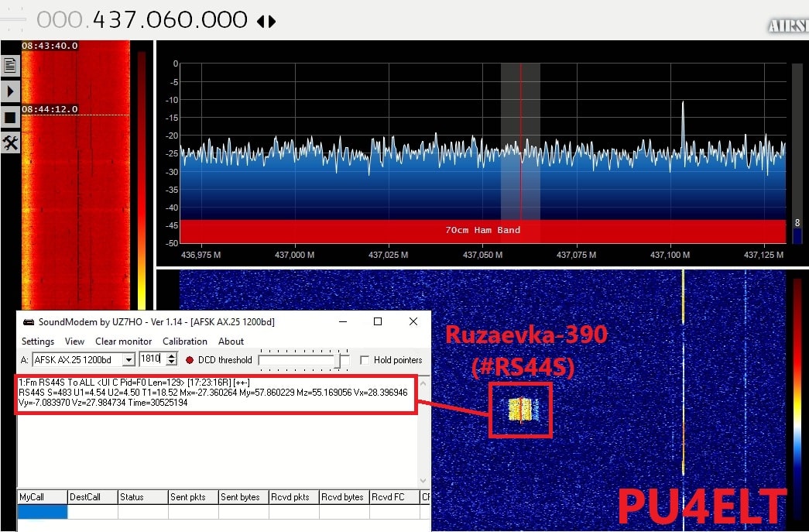Viewport: 809px width, 532px height.
Task: Click the Sent bytes column header
Action: (x=244, y=497)
